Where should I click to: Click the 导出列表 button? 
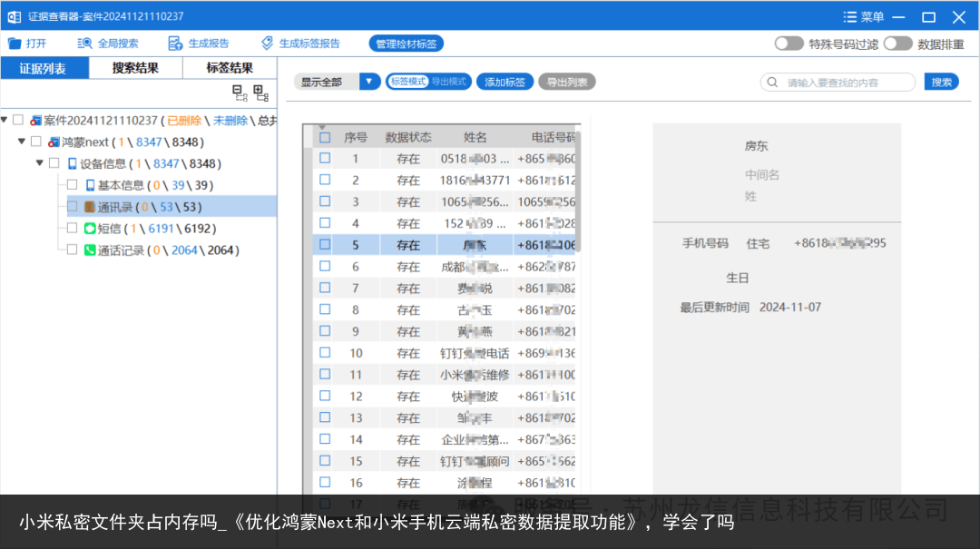(567, 82)
